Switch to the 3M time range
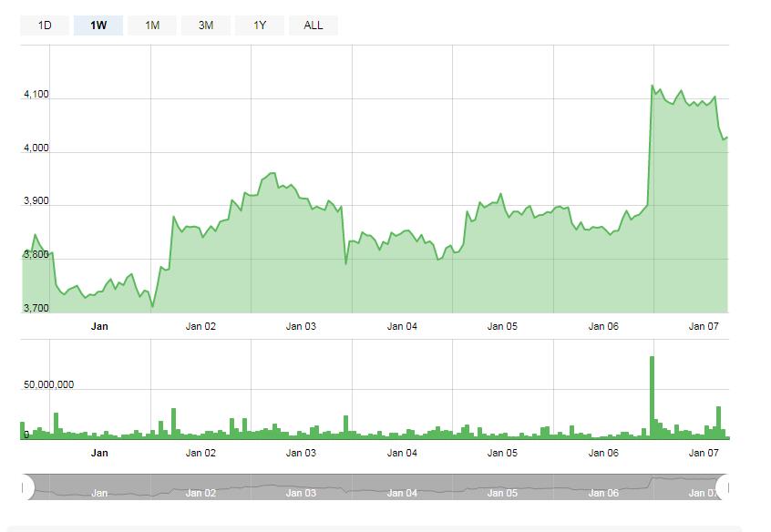Image resolution: width=771 pixels, height=532 pixels. coord(206,26)
